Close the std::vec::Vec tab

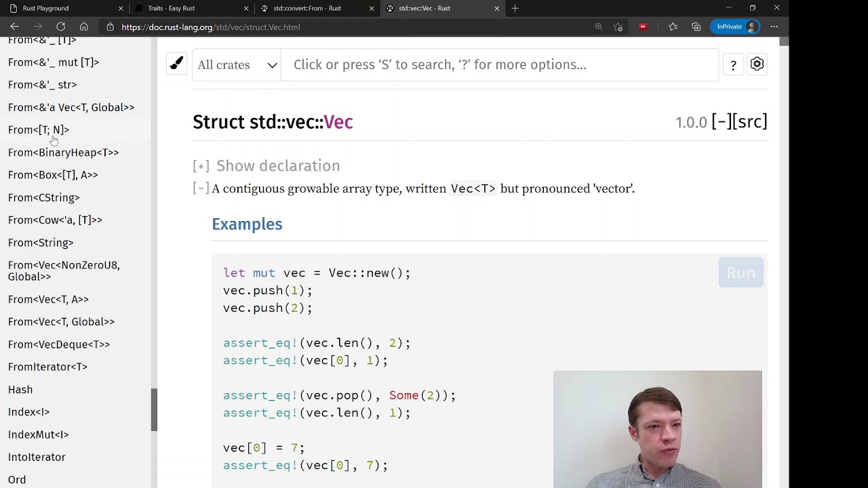tap(497, 8)
